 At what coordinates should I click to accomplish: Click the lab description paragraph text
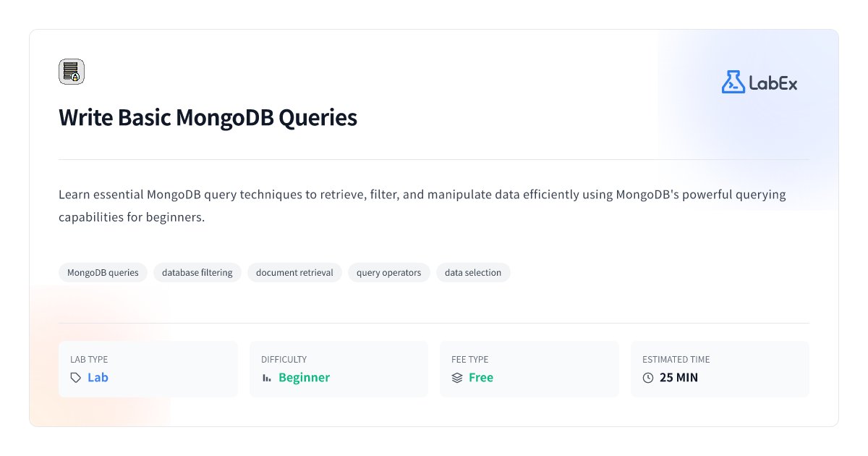pyautogui.click(x=422, y=205)
